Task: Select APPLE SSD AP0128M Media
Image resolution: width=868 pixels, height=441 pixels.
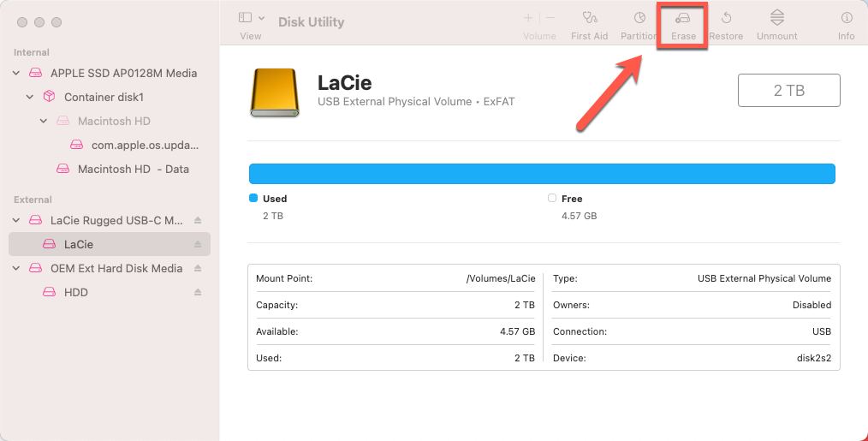Action: [110, 73]
